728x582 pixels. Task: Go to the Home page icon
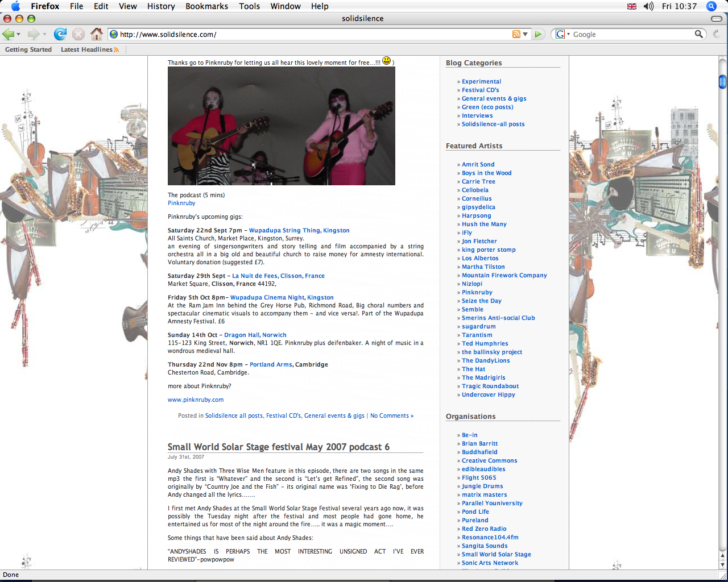point(97,34)
